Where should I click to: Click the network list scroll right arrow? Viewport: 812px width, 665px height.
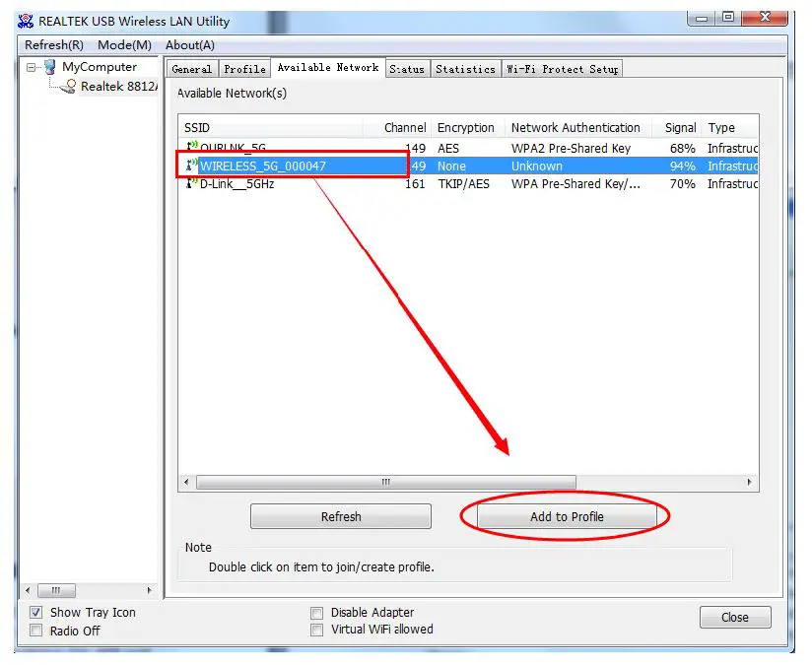(x=749, y=482)
